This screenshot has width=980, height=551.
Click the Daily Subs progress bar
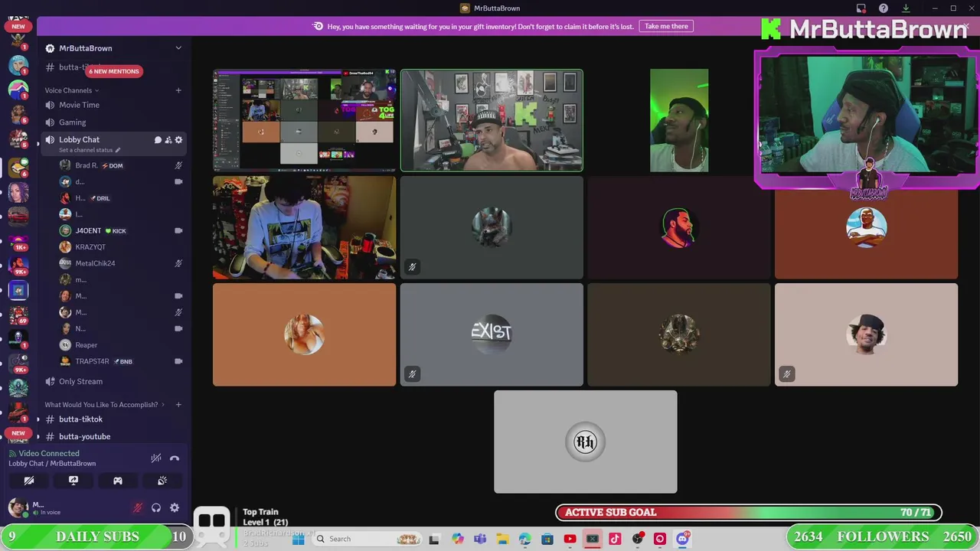96,536
